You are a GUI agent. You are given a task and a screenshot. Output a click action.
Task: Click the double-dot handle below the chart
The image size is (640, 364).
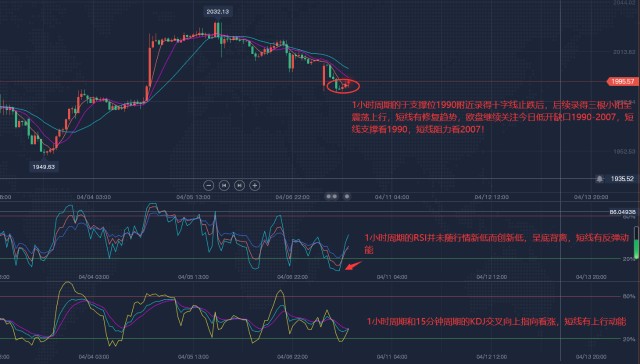pyautogui.click(x=331, y=196)
